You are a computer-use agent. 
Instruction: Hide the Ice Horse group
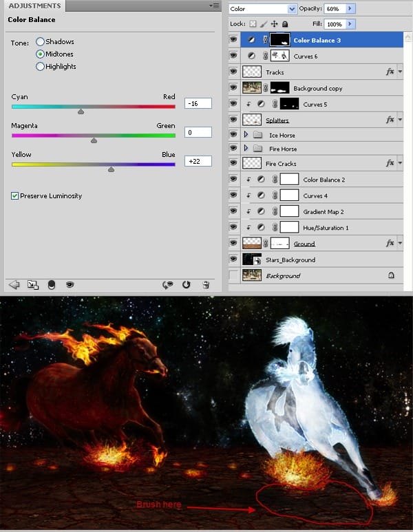233,134
